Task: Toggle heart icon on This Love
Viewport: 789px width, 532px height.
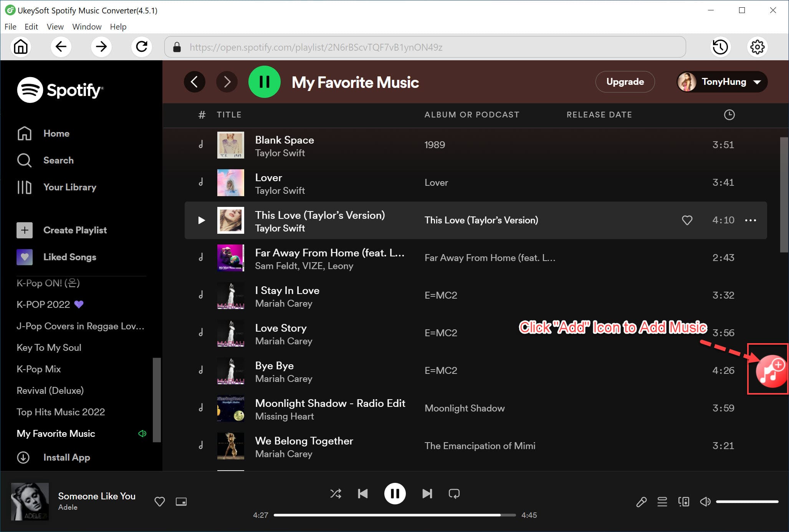Action: (687, 220)
